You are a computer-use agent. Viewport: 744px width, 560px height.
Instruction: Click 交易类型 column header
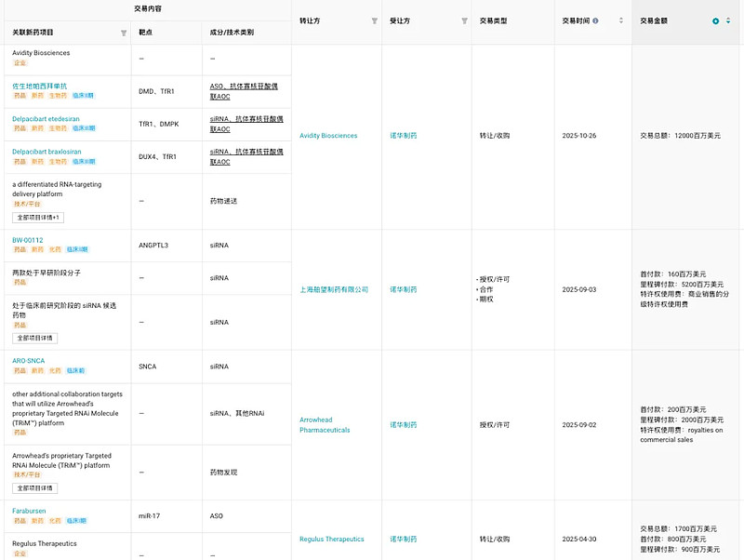[493, 20]
